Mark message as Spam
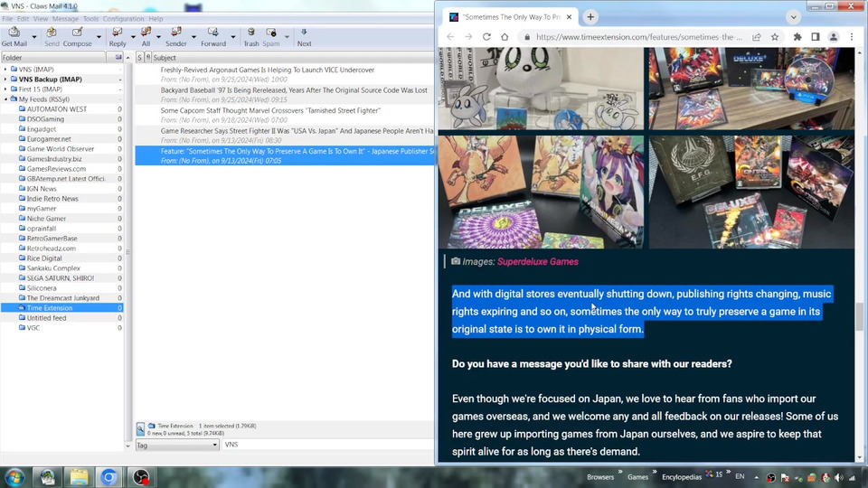Screen dimensions: 868x488 [270, 37]
